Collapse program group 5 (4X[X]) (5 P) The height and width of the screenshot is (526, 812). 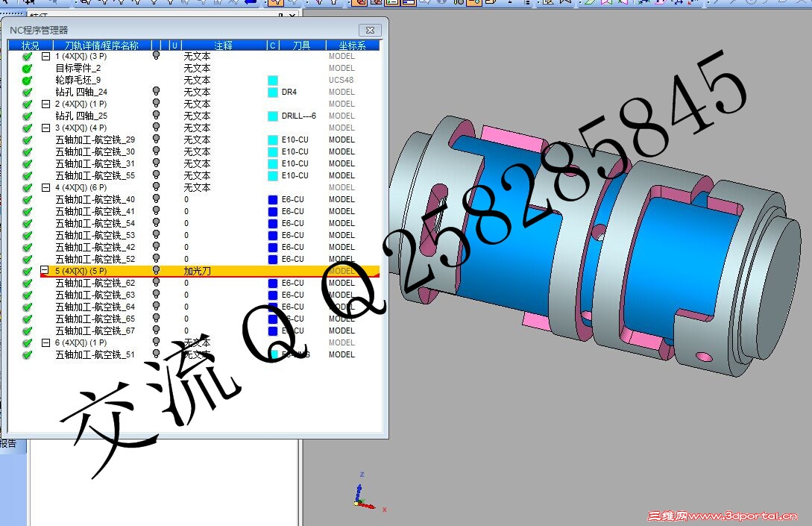[45, 270]
